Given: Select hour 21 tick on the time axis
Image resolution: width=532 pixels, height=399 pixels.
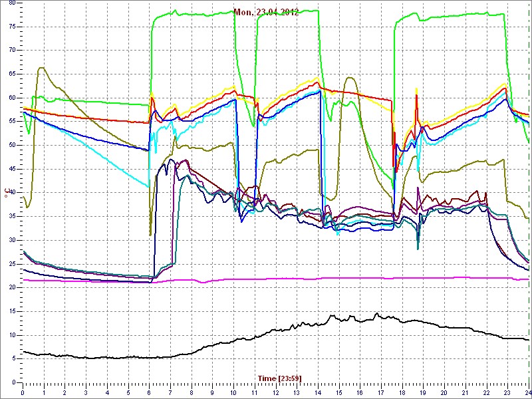Looking at the screenshot, I should coord(465,392).
